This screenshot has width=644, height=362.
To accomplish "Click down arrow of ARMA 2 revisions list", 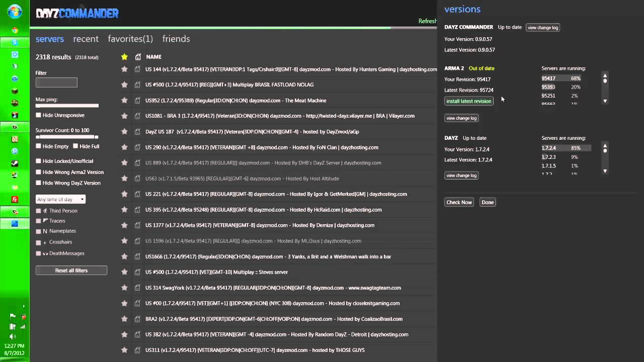I will pos(605,101).
